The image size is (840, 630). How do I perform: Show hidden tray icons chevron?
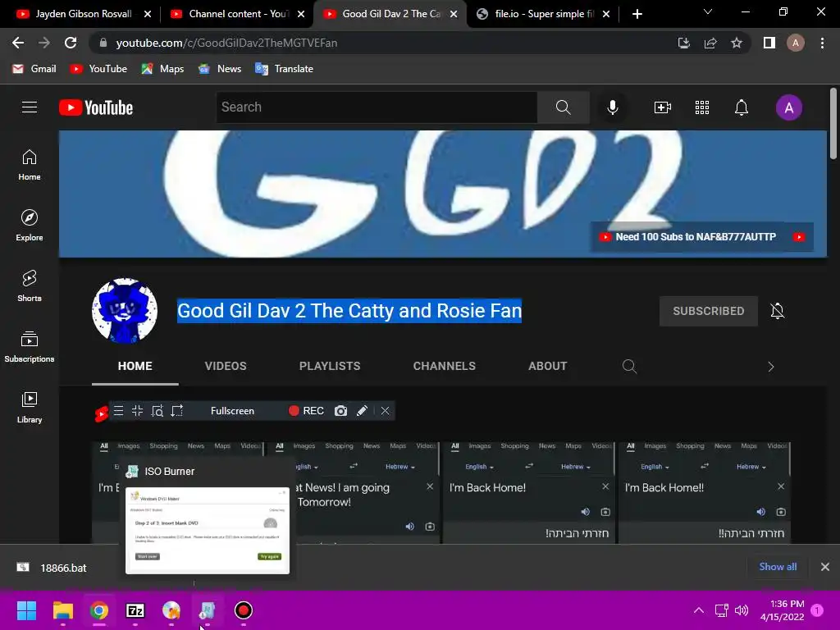coord(699,610)
